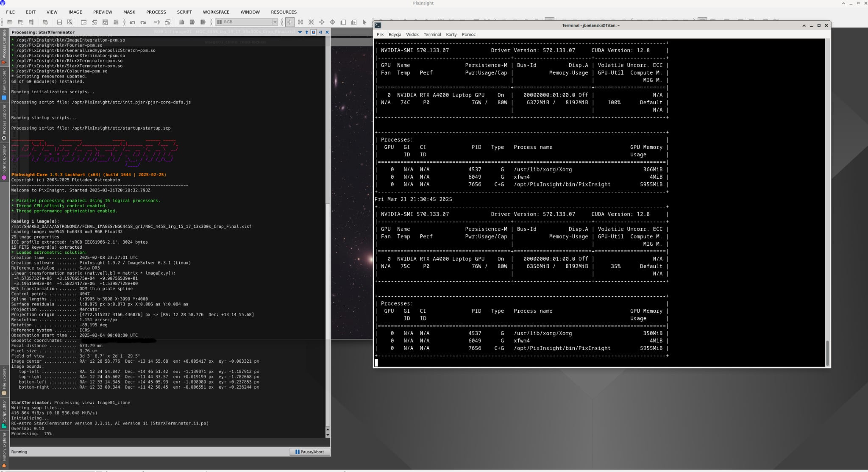Open the RGB channel display dropdown
Image resolution: width=868 pixels, height=472 pixels.
pos(247,22)
